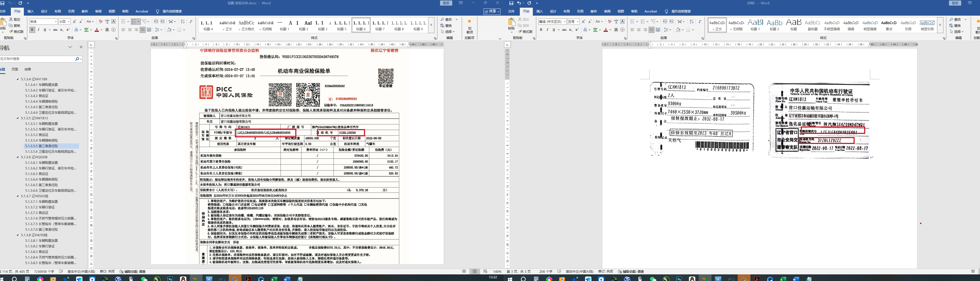Screen dimensions: 980x281
Task: Sort paragraphs (A-Z) in the left Word window
Action: [183, 22]
